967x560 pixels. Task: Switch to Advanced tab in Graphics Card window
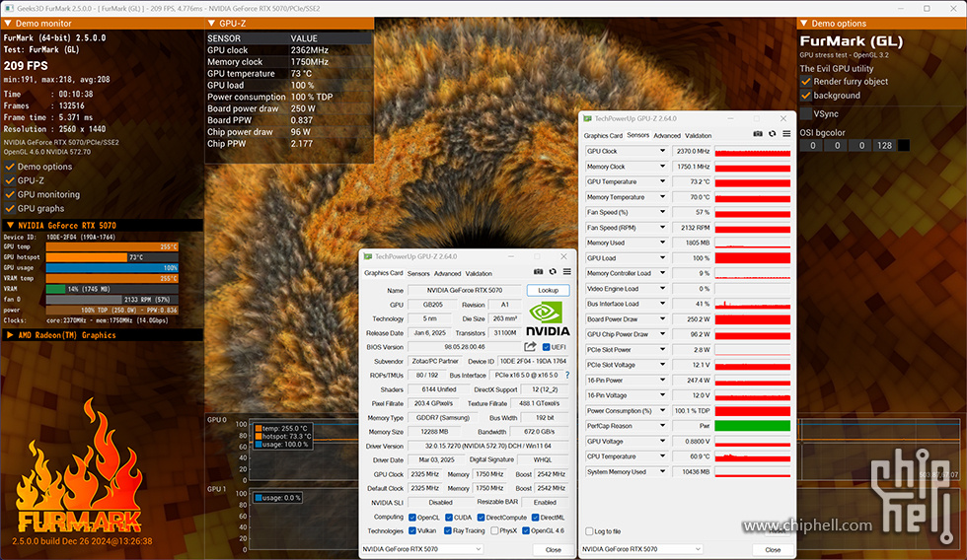[x=447, y=273]
